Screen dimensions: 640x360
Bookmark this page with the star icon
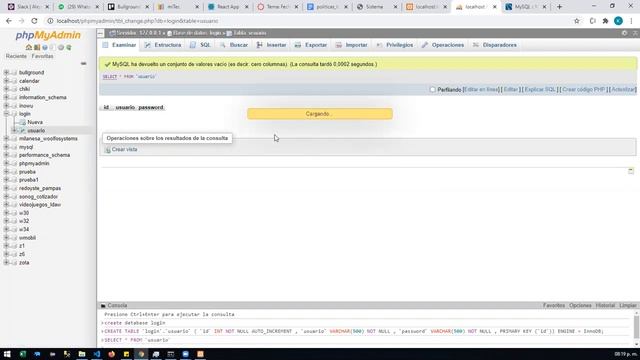click(x=577, y=21)
